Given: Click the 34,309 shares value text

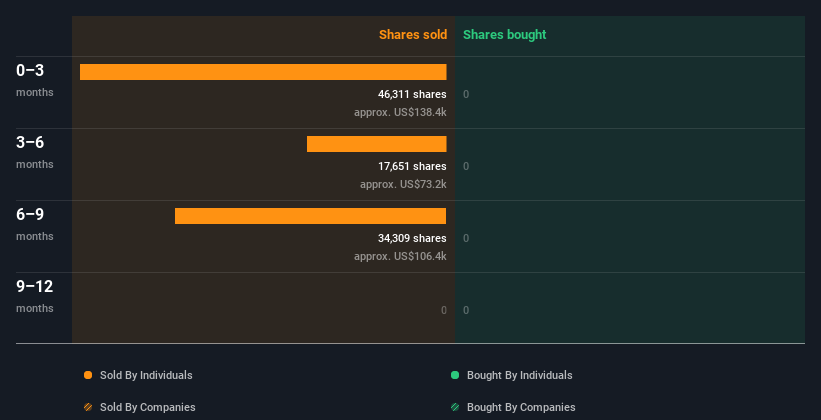Looking at the screenshot, I should coord(405,238).
